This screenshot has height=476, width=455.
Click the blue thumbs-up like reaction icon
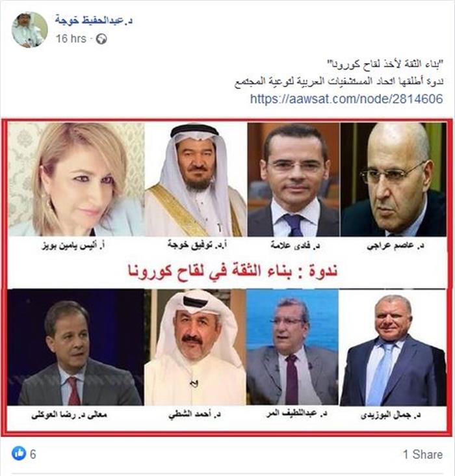tap(19, 453)
